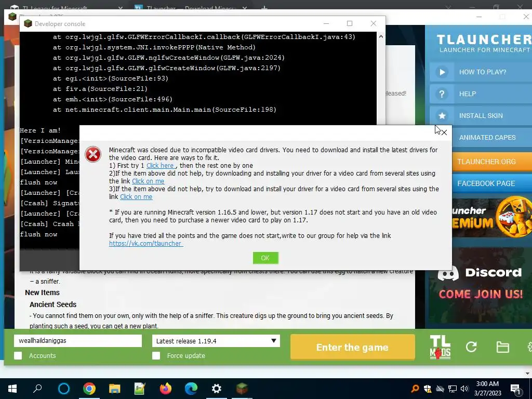Click the play icon beside HOW TO PLAY?
This screenshot has width=532, height=399.
click(442, 72)
